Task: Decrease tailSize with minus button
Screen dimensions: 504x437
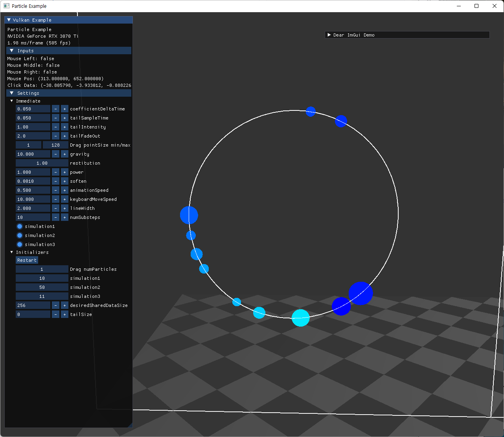Action: pos(55,314)
